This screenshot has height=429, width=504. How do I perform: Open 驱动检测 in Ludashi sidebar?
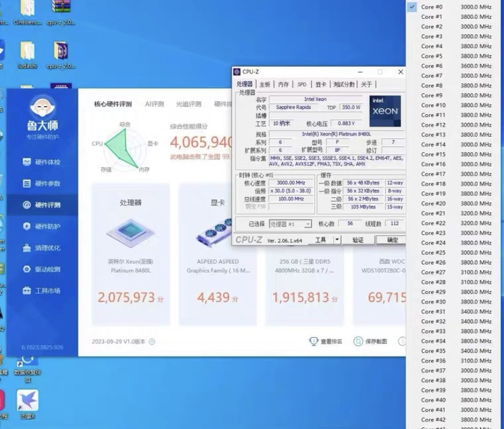pyautogui.click(x=42, y=270)
